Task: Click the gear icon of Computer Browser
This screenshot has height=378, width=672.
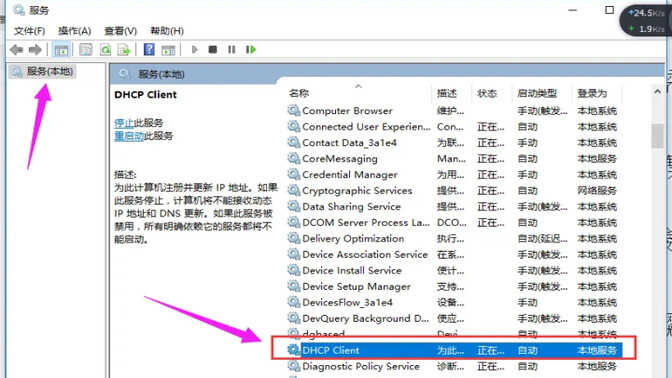Action: click(x=294, y=111)
